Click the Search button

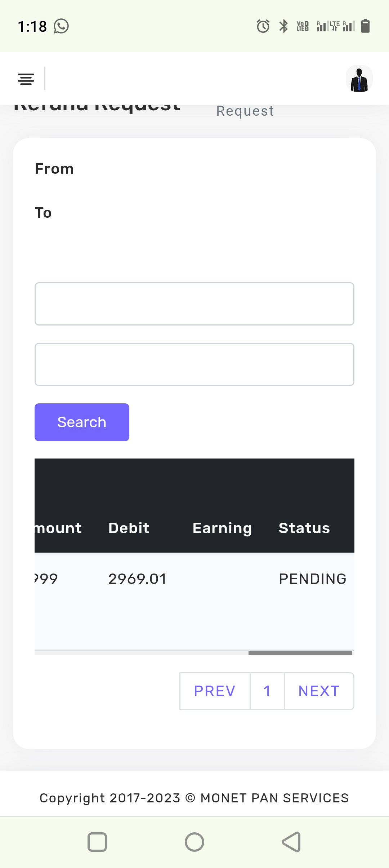click(82, 422)
